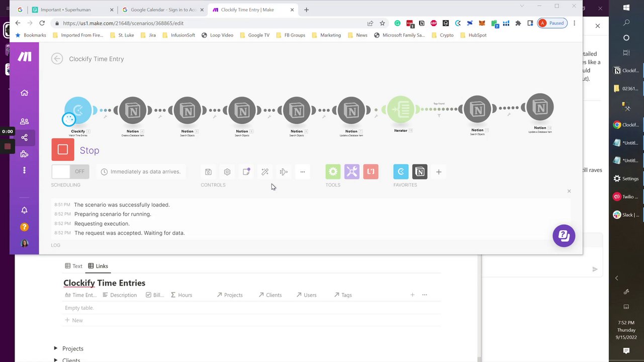Edit the scenario name 'Clockify Time Entry'

(97, 59)
